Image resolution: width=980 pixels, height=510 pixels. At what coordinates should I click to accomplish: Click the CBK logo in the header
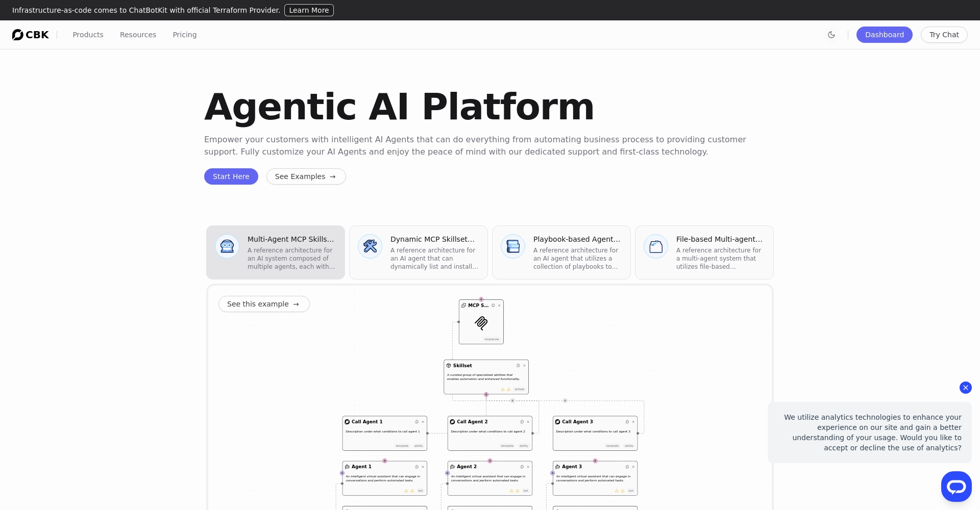point(31,35)
